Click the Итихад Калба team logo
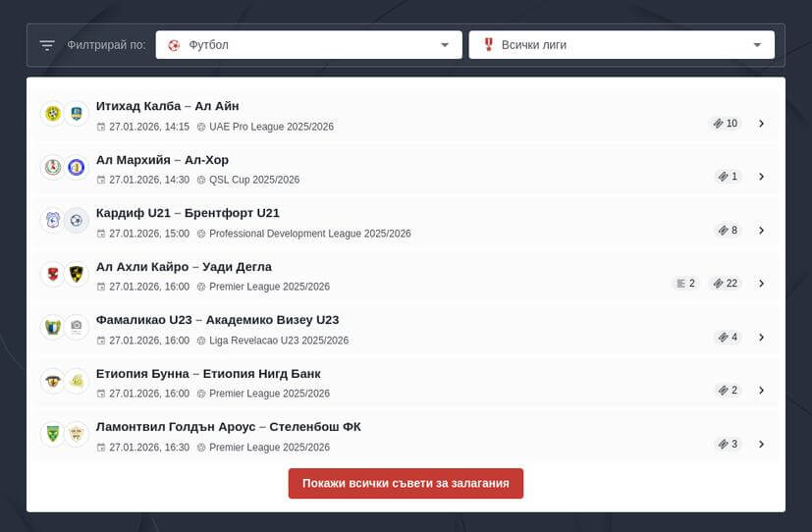The width and height of the screenshot is (812, 532). point(52,114)
